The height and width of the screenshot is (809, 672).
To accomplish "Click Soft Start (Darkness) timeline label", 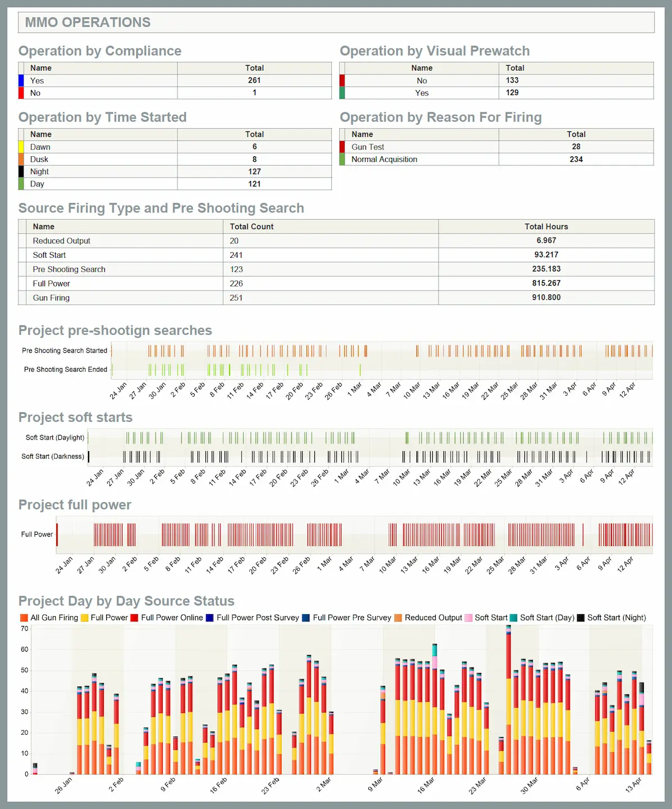I will pyautogui.click(x=53, y=457).
